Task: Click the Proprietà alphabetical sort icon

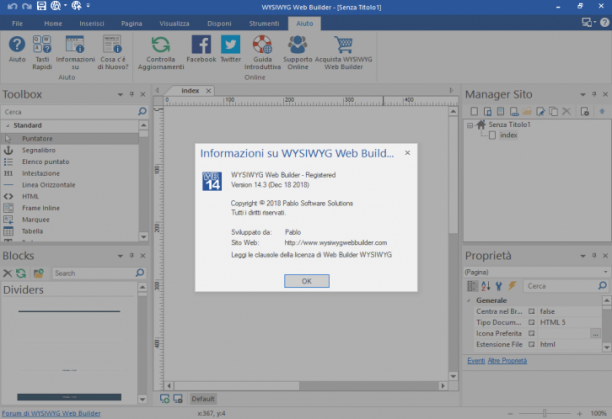Action: coord(486,286)
